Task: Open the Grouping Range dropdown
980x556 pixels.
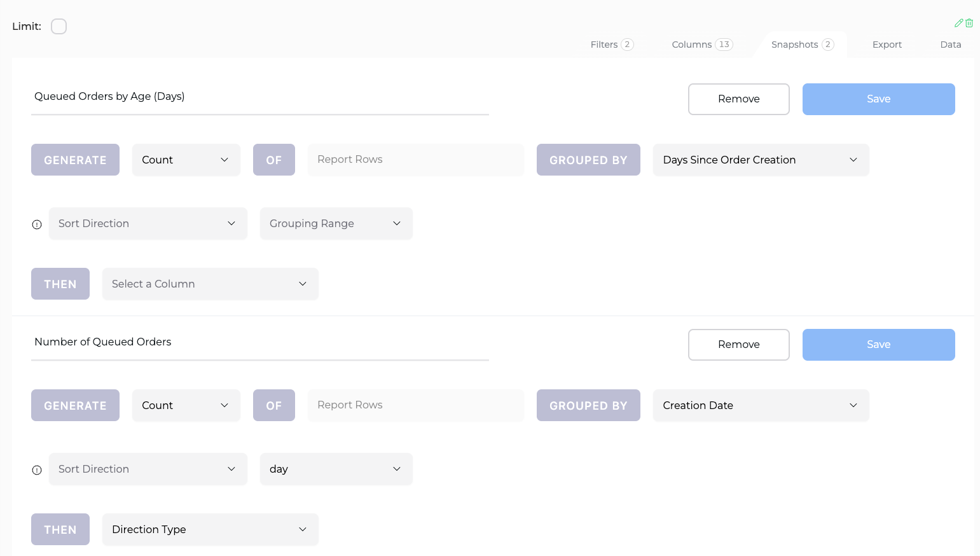Action: click(x=336, y=223)
